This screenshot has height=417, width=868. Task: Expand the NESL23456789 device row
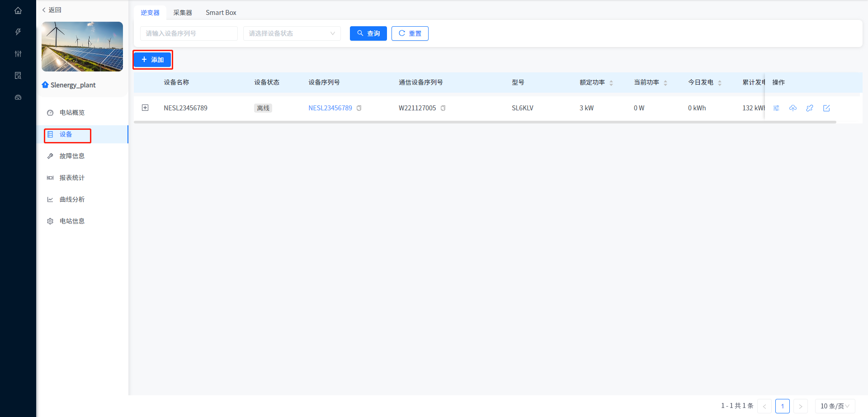click(145, 108)
